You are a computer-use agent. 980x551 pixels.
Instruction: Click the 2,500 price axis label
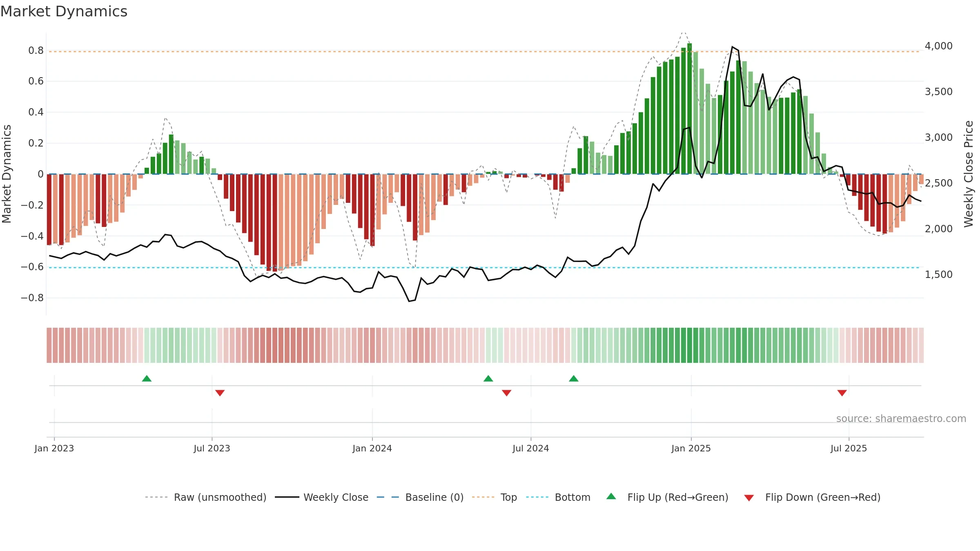coord(939,183)
